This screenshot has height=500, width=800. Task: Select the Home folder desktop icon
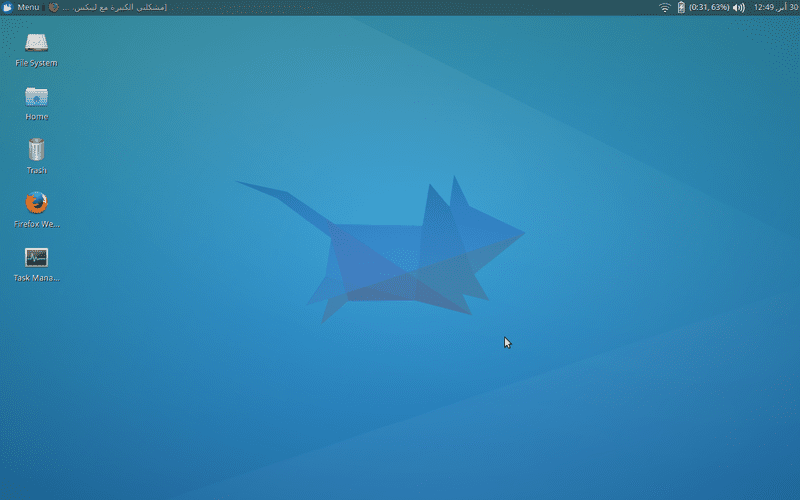pos(36,104)
